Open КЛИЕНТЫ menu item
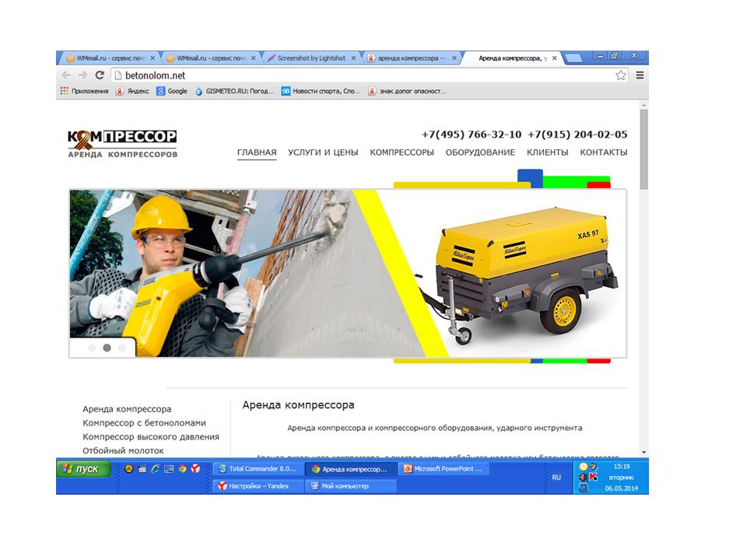 click(x=547, y=152)
